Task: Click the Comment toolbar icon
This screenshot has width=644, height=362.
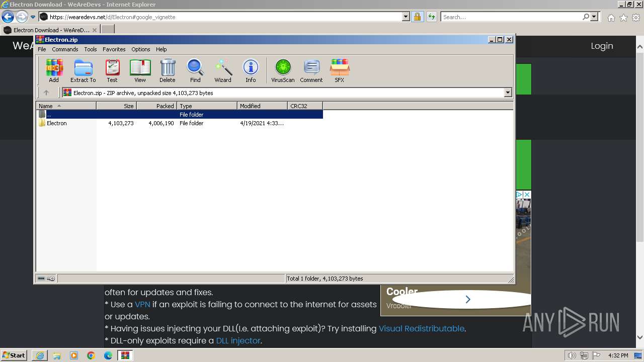Action: tap(311, 70)
